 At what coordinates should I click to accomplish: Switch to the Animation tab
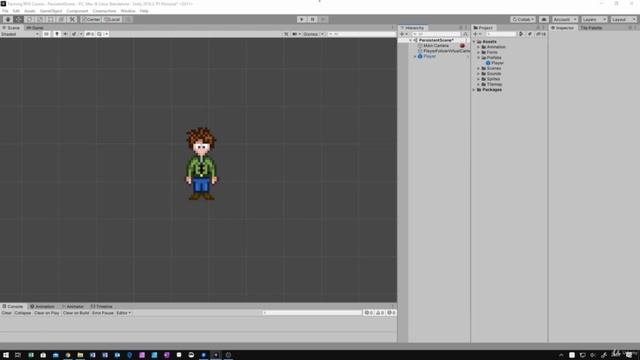click(42, 306)
